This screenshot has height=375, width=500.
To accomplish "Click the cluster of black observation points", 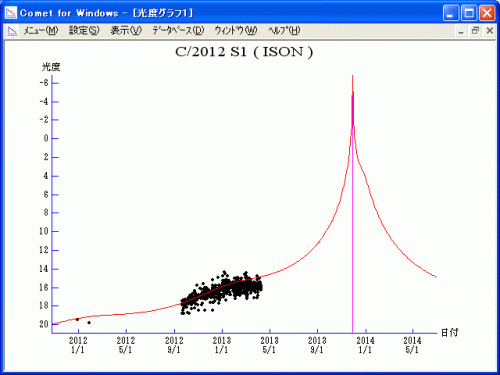I will (222, 291).
